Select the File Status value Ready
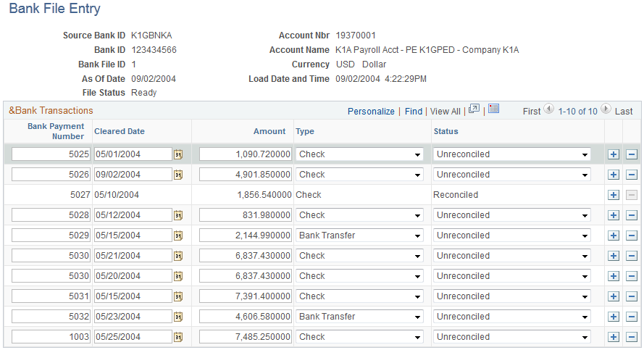The width and height of the screenshot is (644, 350). 143,93
